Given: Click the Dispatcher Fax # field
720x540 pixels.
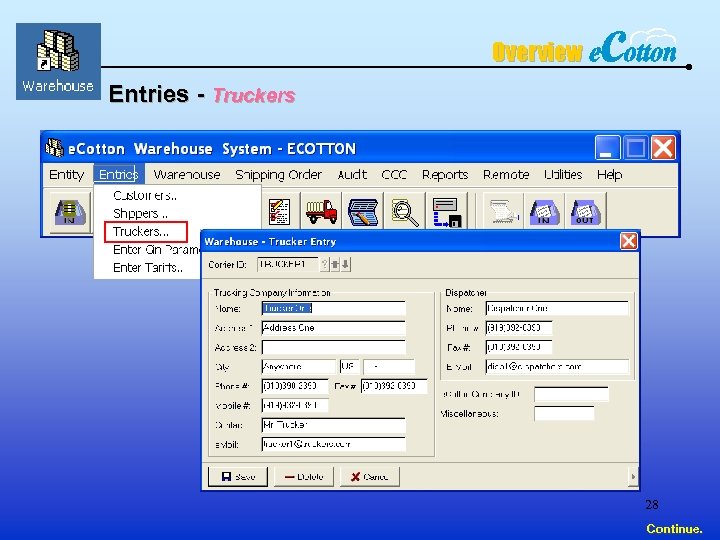Looking at the screenshot, I should 518,347.
